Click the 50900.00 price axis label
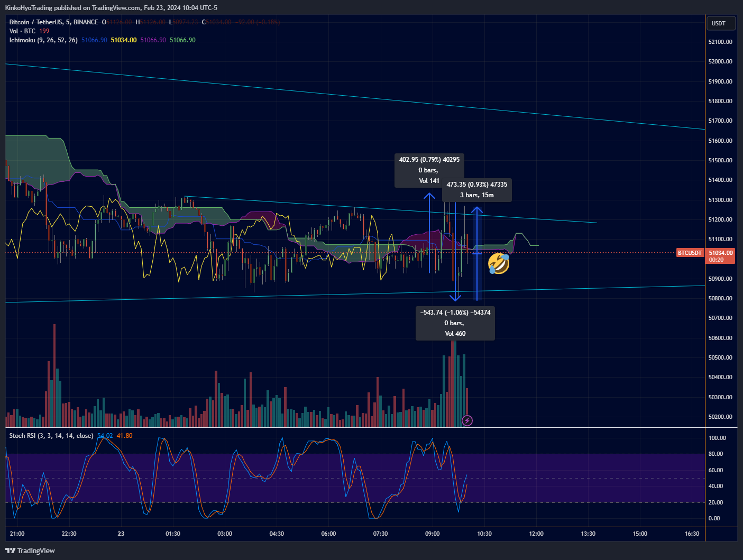This screenshot has width=743, height=560. pos(720,279)
